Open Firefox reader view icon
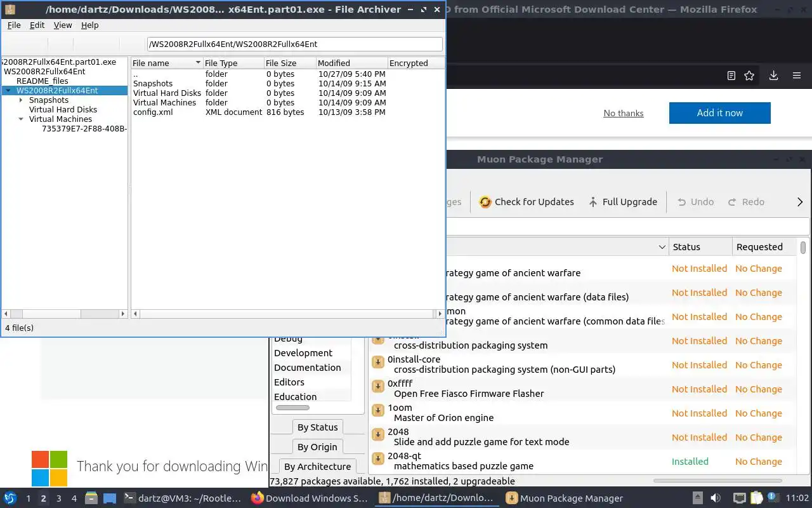This screenshot has width=812, height=508. point(731,76)
